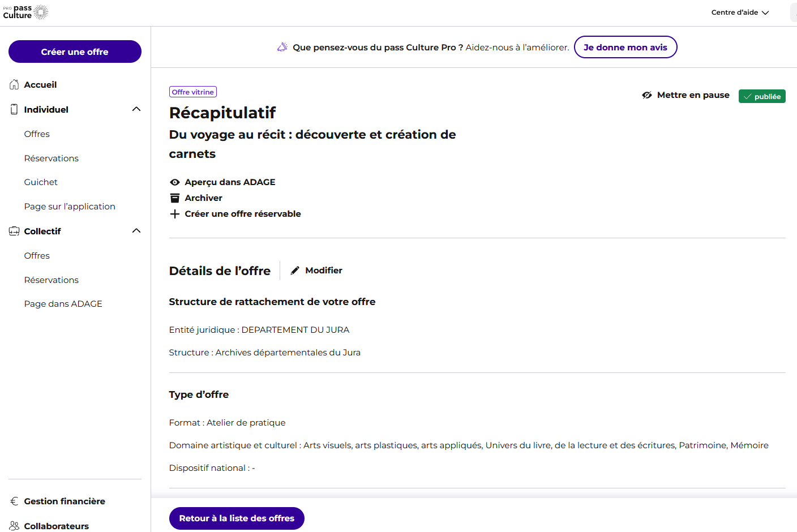Click the green publiée status badge
Screen dimensions: 797x532
click(x=762, y=96)
